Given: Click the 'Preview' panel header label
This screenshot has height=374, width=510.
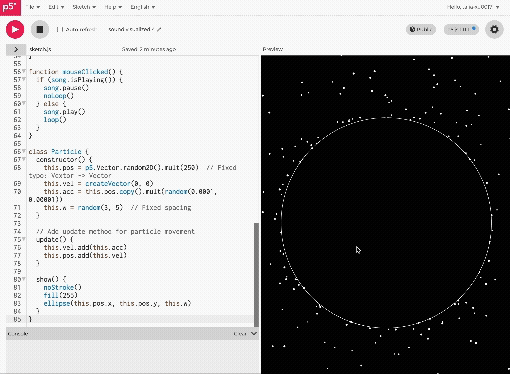Looking at the screenshot, I should (273, 49).
